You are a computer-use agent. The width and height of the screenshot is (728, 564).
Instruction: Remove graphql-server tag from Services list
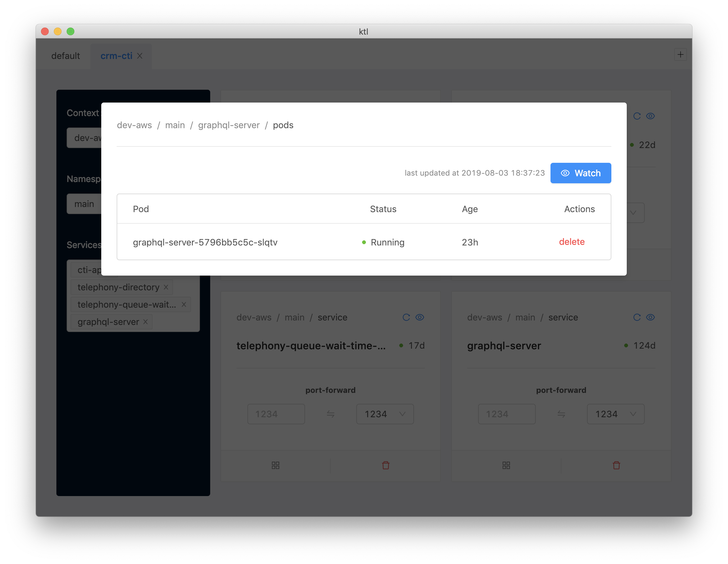click(145, 322)
